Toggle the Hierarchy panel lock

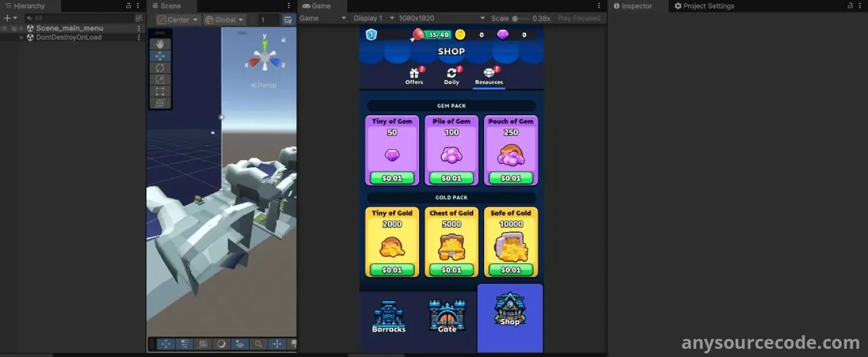coord(128,5)
